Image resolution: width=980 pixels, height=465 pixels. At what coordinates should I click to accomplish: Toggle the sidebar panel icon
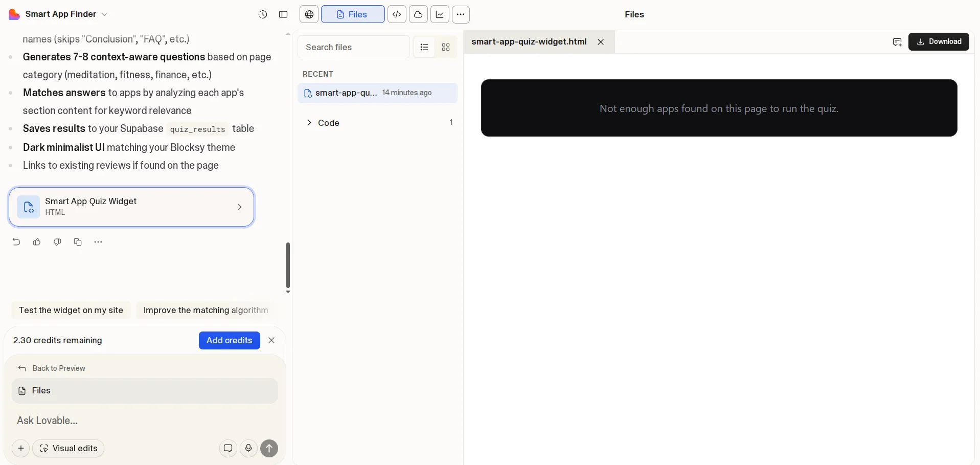283,14
